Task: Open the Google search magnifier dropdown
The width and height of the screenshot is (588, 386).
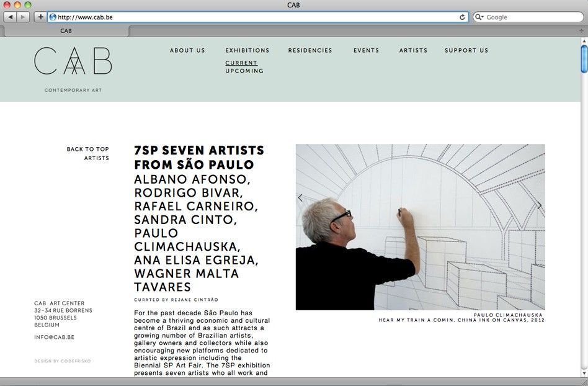Action: point(479,17)
